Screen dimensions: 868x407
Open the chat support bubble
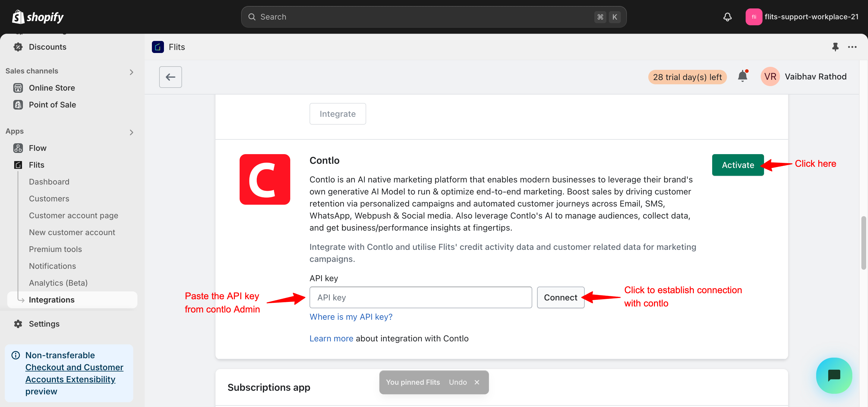(834, 375)
